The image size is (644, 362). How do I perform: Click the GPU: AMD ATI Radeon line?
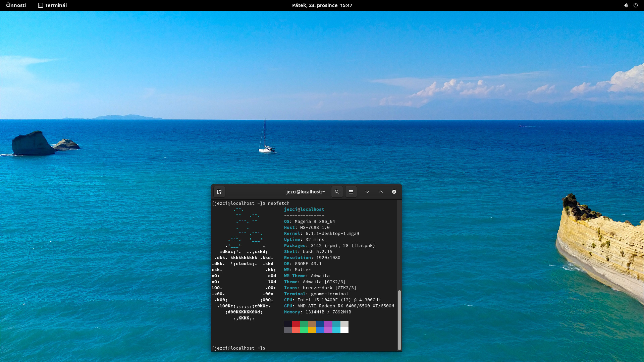(339, 306)
